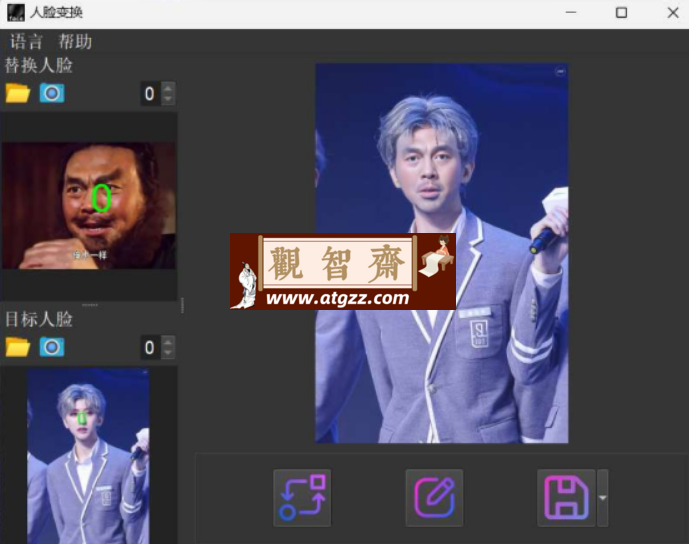Click camera icon under 替换人脸
Viewport: 689px width, 544px height.
[x=52, y=93]
